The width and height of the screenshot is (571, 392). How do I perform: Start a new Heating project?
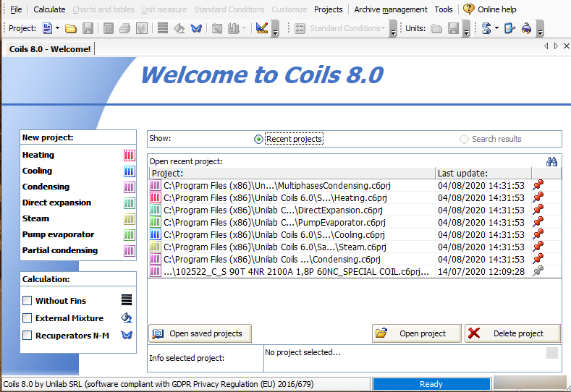[38, 155]
